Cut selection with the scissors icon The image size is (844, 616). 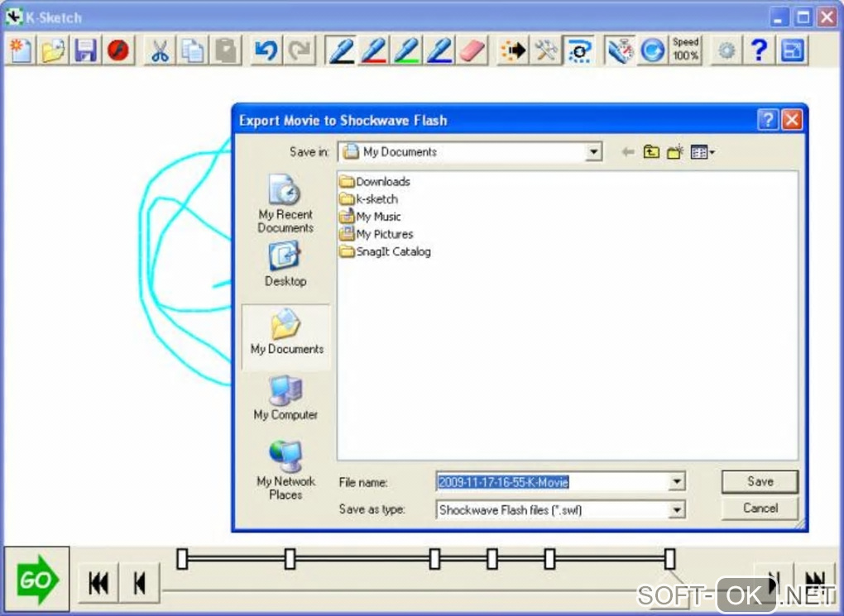click(160, 51)
